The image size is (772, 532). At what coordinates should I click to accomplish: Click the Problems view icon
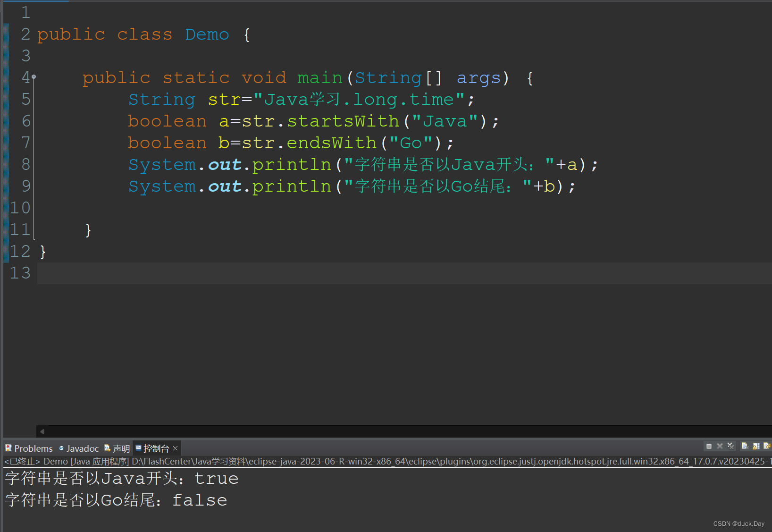pyautogui.click(x=8, y=448)
